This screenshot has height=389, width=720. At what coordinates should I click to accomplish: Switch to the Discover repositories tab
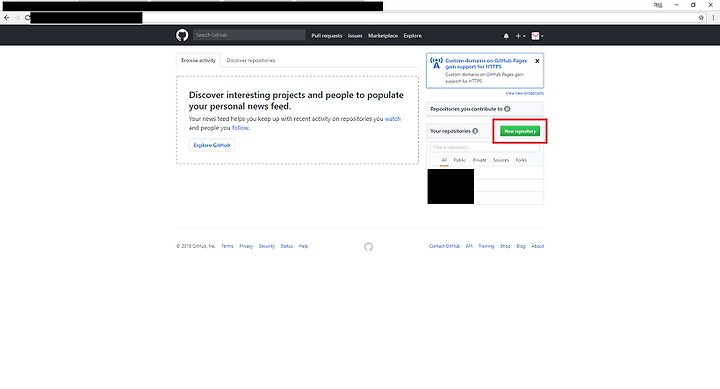pyautogui.click(x=251, y=60)
